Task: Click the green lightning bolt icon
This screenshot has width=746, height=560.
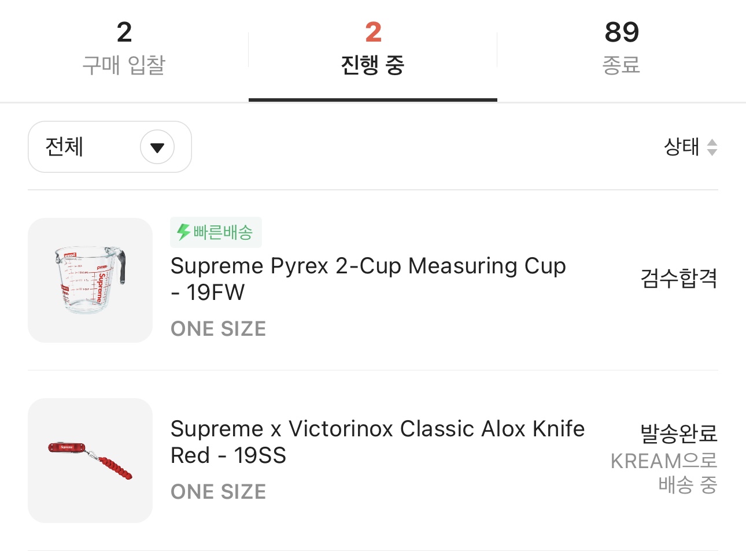Action: 183,232
